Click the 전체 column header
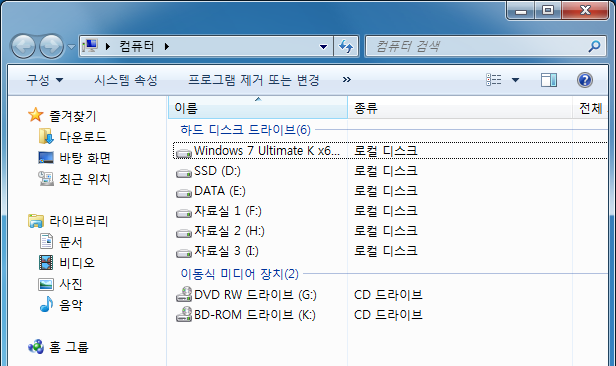Viewport: 616px width, 366px height. (x=590, y=108)
